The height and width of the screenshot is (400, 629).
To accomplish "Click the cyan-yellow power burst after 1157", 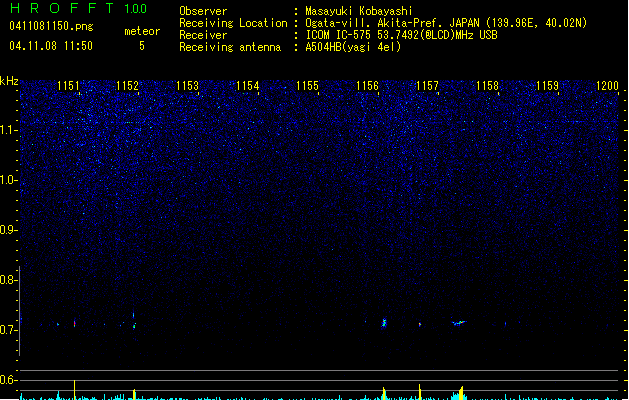I will click(x=460, y=393).
